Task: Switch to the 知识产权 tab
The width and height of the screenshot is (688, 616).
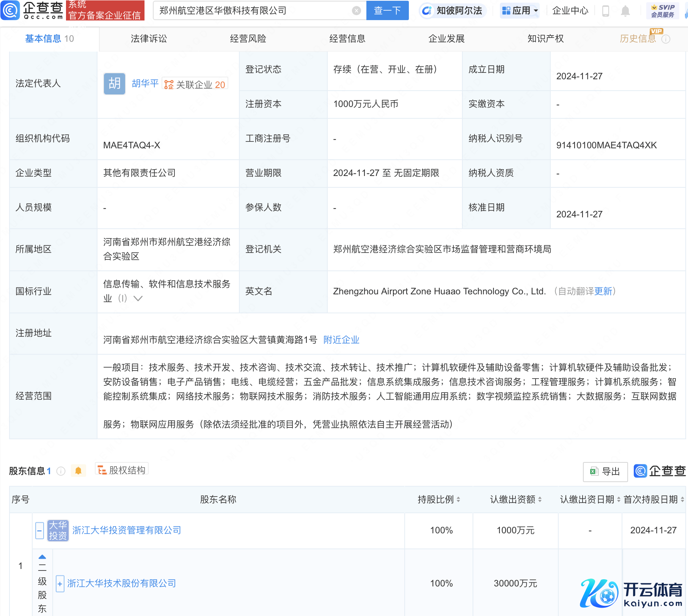Action: 545,39
